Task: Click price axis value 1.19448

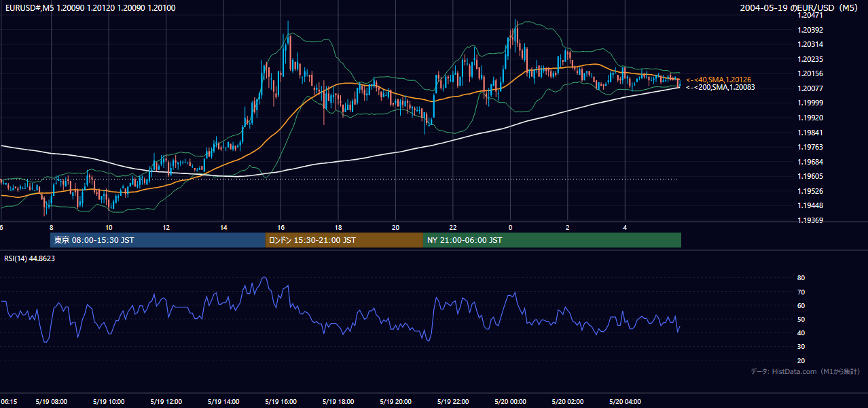Action: 810,205
